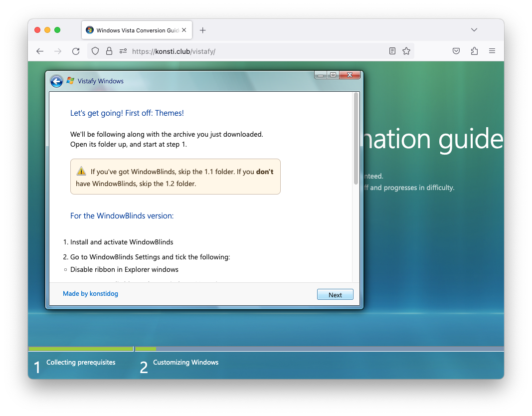Open site permissions icon in address bar
Screen dimensions: 532x416
click(x=123, y=51)
